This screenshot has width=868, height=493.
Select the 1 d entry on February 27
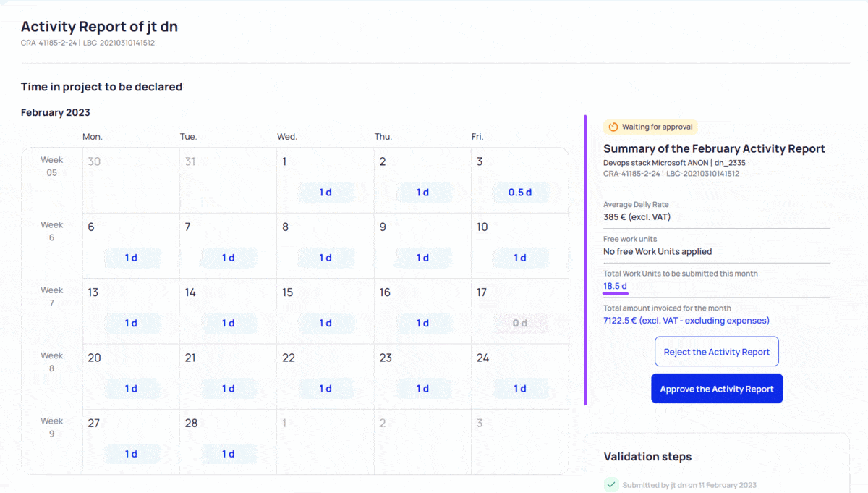(131, 454)
